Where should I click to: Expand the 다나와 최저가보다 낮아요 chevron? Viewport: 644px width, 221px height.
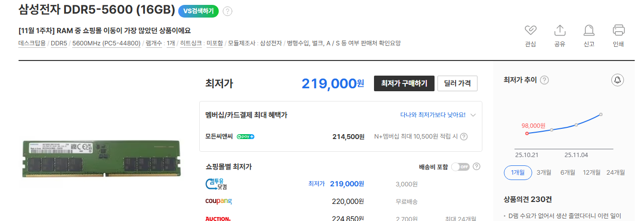pyautogui.click(x=473, y=115)
